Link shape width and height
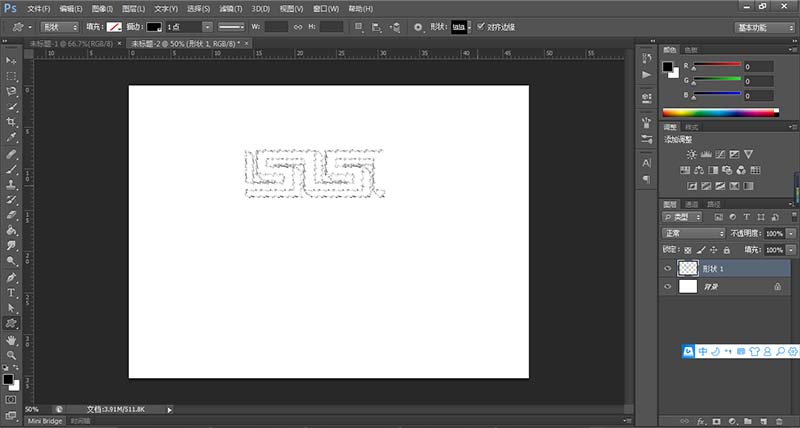 pos(298,27)
